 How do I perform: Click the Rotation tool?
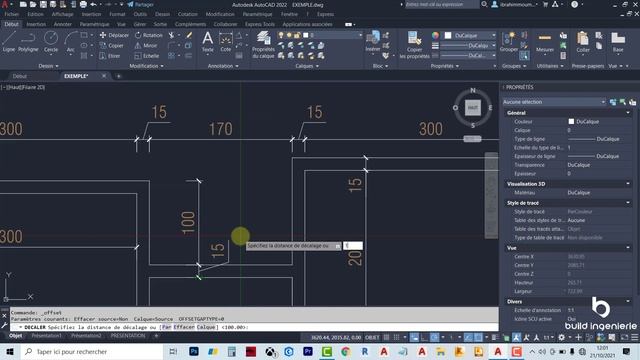tap(149, 35)
